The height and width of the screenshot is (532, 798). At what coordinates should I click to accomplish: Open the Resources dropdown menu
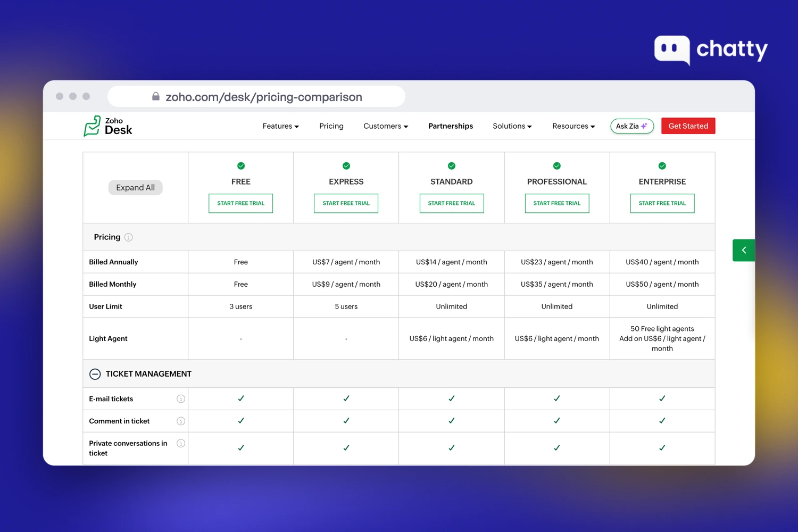tap(573, 126)
